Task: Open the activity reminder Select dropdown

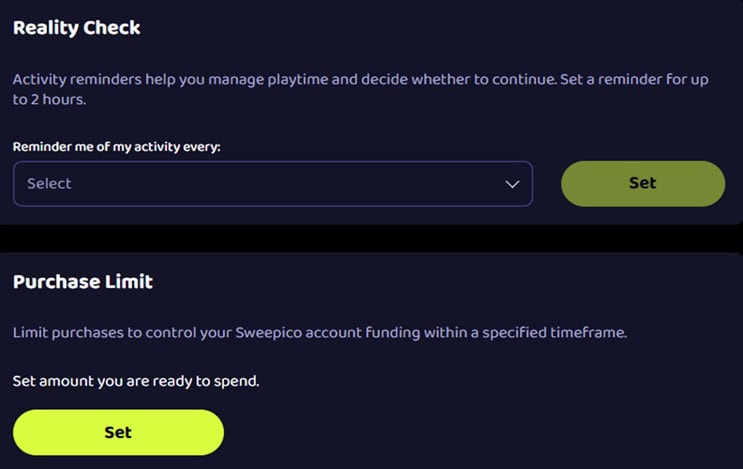Action: click(x=272, y=184)
